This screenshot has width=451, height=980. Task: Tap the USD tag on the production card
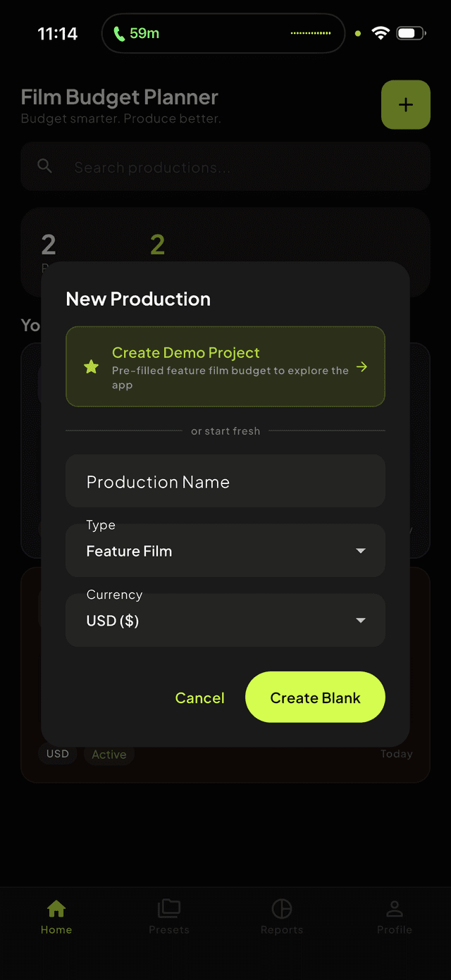pos(57,753)
